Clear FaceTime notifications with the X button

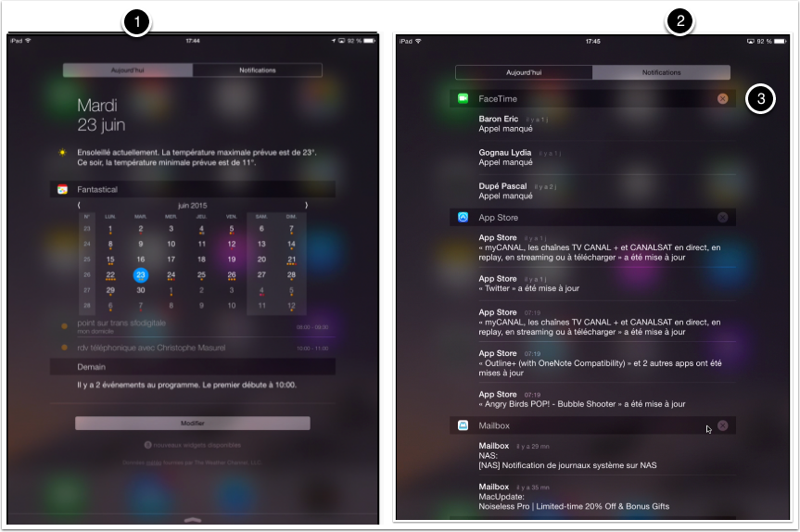point(722,98)
